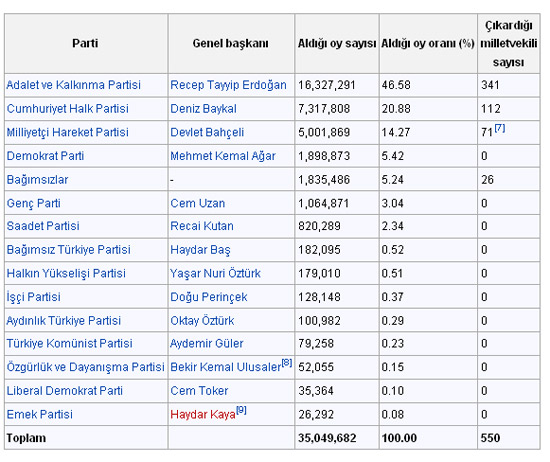The height and width of the screenshot is (462, 550).
Task: Select the vote count 1,898,873
Action: (324, 156)
